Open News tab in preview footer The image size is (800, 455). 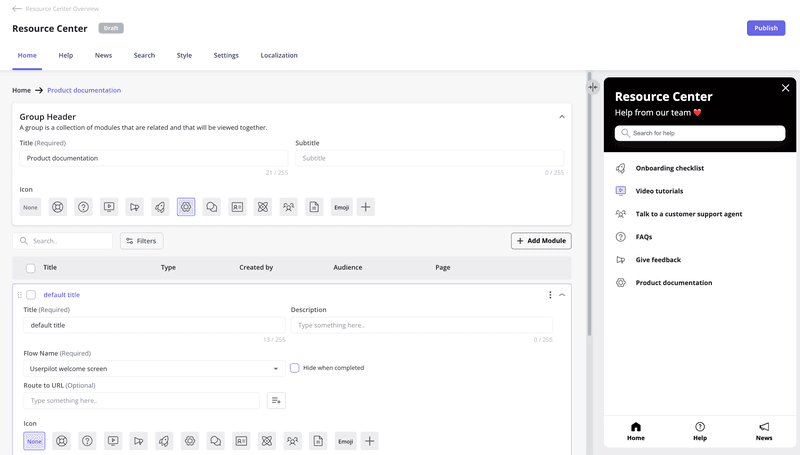pos(764,431)
